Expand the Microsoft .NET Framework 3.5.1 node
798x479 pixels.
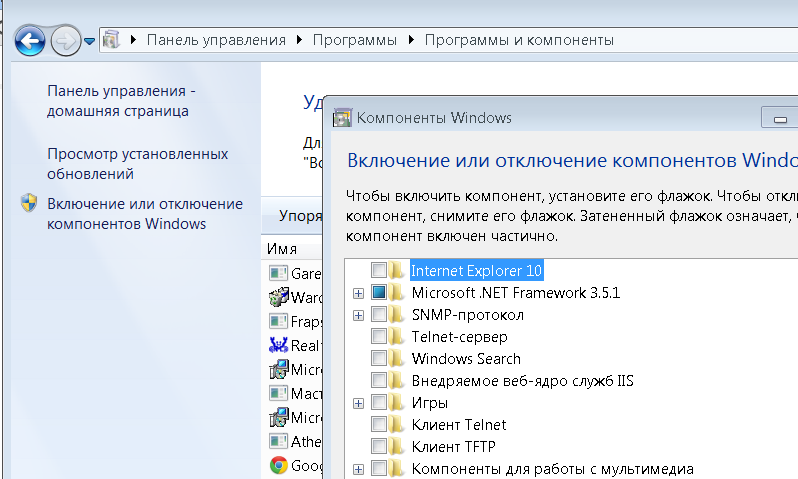tap(358, 293)
